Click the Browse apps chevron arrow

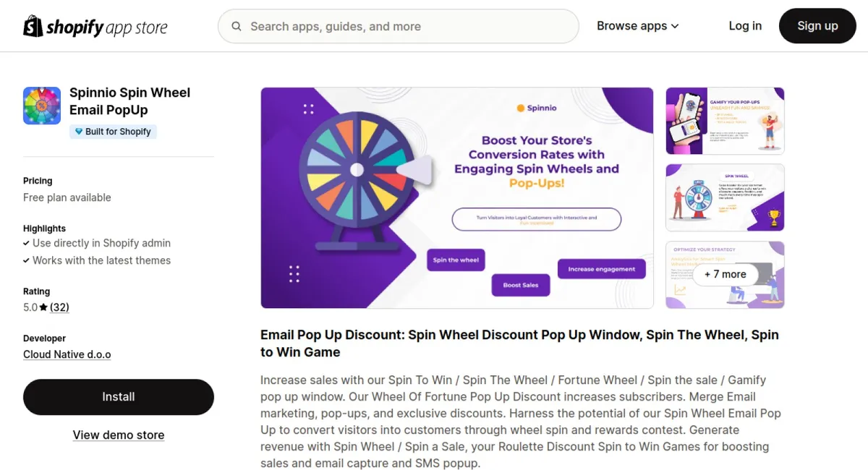coord(675,26)
